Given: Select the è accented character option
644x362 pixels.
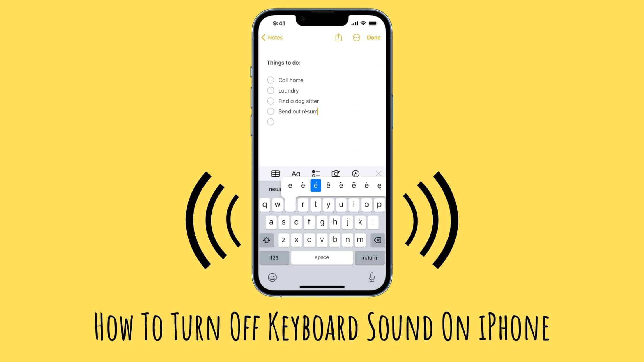Looking at the screenshot, I should pyautogui.click(x=302, y=185).
